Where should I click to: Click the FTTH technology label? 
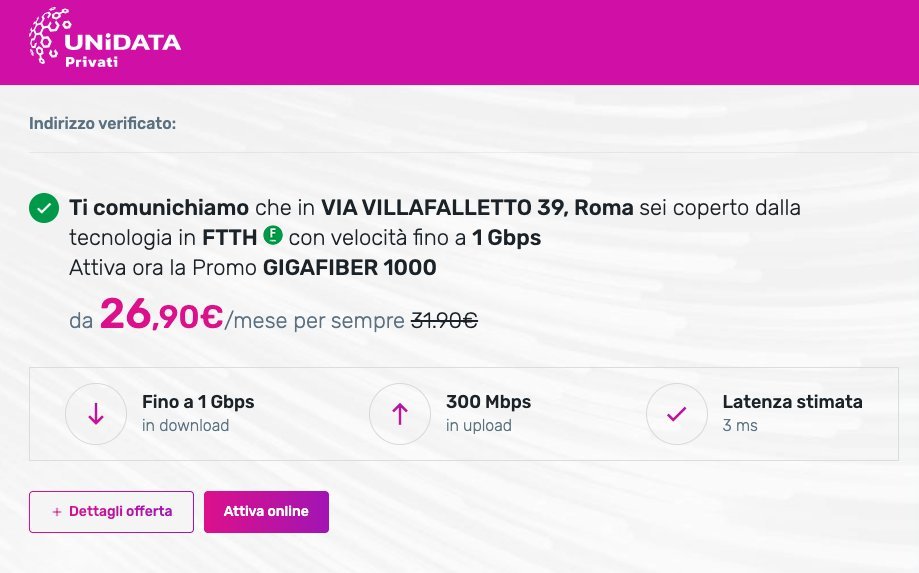pyautogui.click(x=230, y=238)
